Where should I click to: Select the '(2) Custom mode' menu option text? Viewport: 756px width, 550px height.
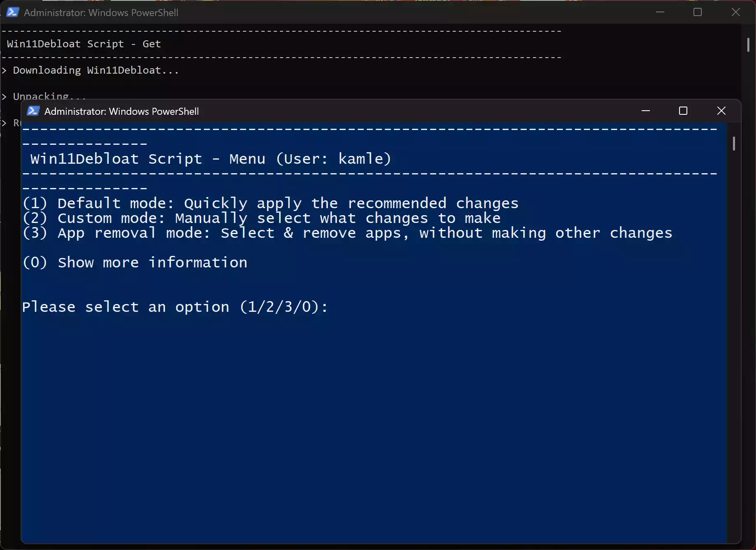(x=262, y=218)
